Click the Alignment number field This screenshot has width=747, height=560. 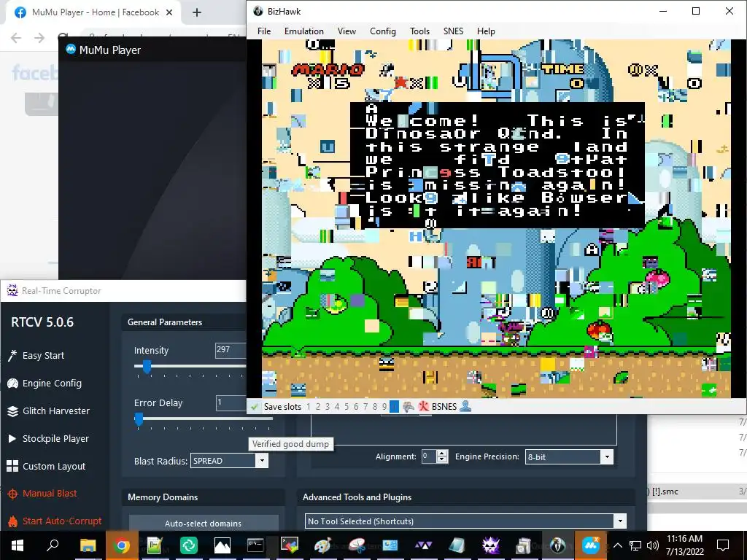429,456
